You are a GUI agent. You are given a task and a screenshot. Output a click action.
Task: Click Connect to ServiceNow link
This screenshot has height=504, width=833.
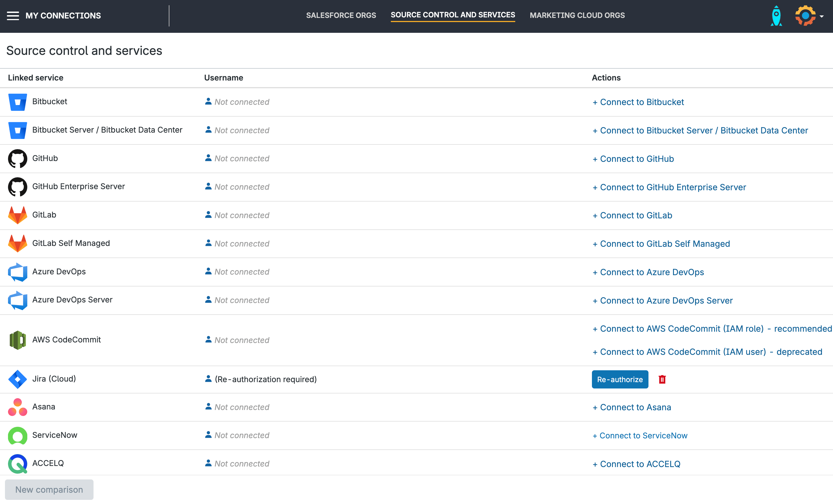640,435
